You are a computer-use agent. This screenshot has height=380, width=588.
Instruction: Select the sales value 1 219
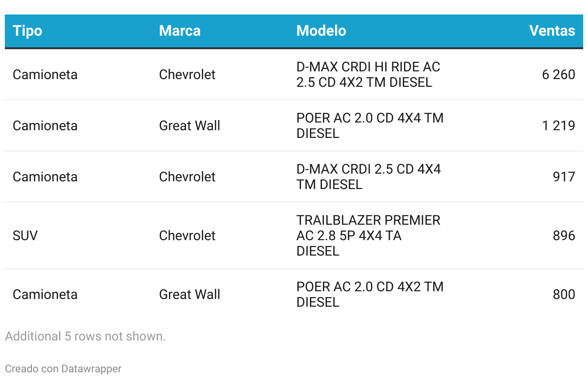[x=558, y=125]
